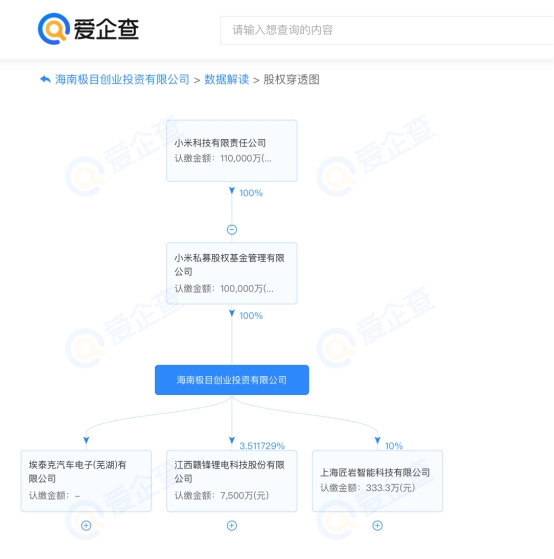The width and height of the screenshot is (554, 559).
Task: Click the 3.511729% share label
Action: [262, 446]
